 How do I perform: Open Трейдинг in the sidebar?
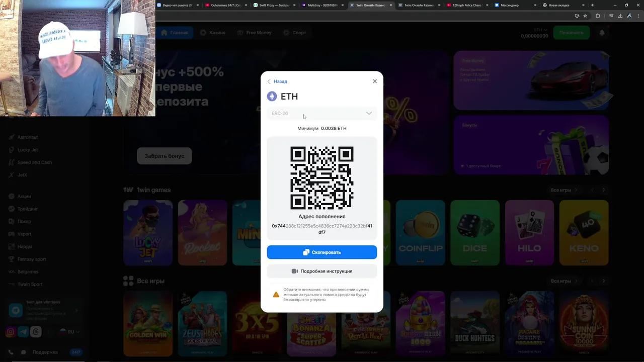(x=24, y=209)
